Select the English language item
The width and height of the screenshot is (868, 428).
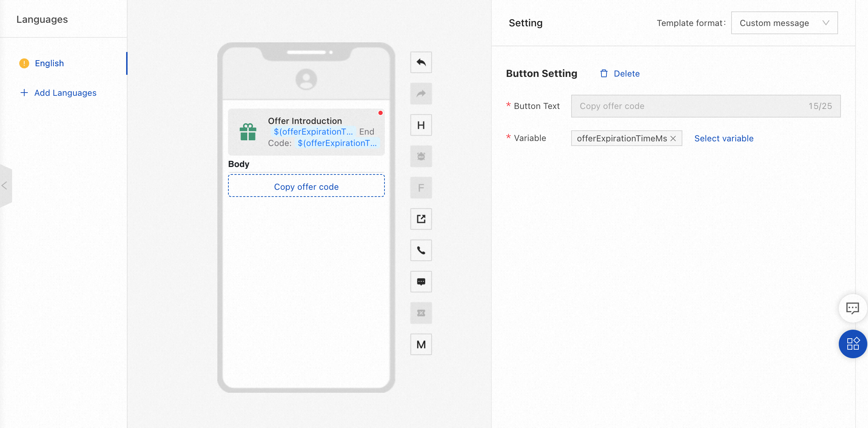coord(49,63)
